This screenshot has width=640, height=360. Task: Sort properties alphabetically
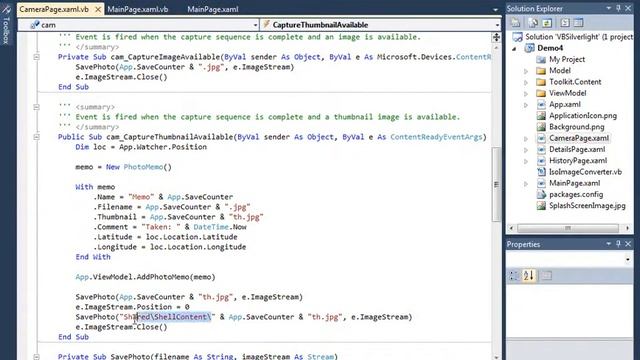(529, 276)
